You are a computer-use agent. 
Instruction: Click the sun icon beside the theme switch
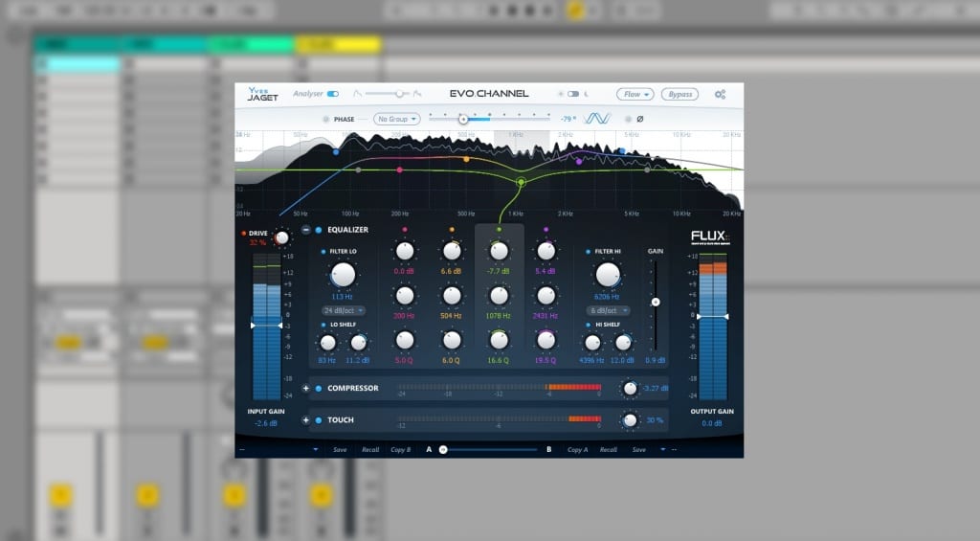[x=561, y=94]
